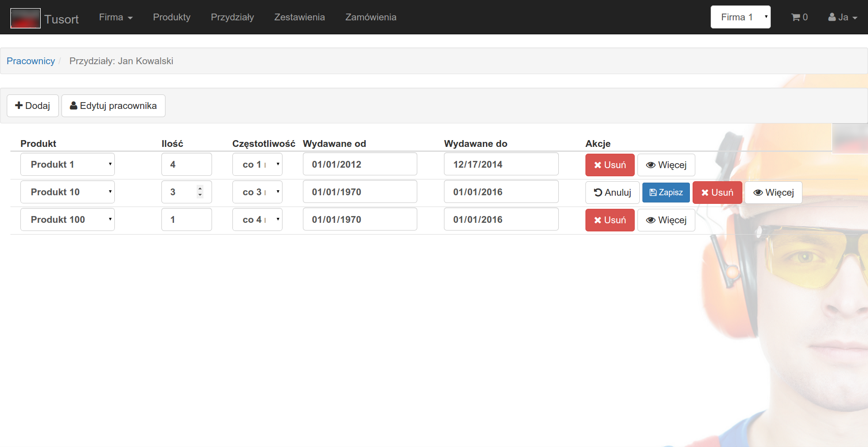The image size is (868, 447).
Task: Show more details for Produkt 10
Action: (x=773, y=193)
